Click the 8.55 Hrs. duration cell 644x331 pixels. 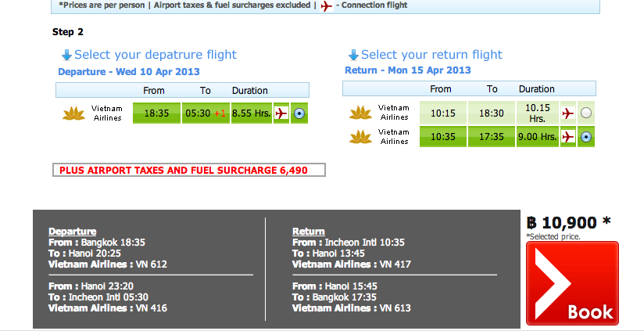pos(252,113)
